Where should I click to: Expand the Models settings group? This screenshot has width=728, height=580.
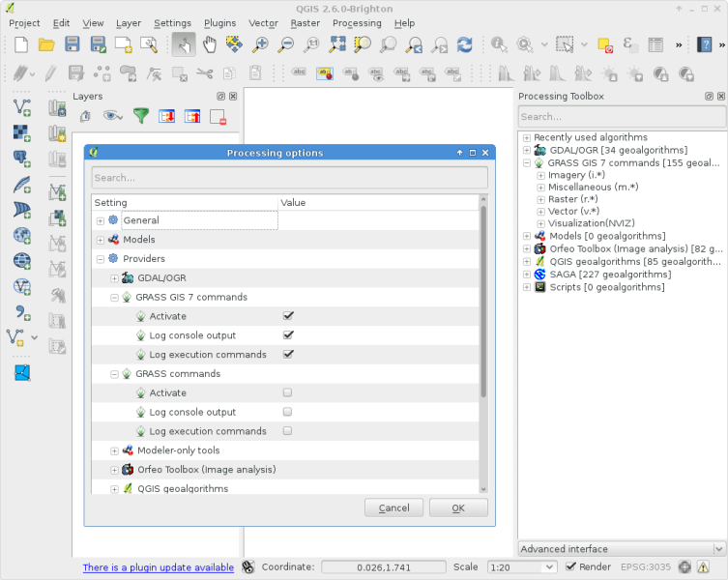coord(101,240)
